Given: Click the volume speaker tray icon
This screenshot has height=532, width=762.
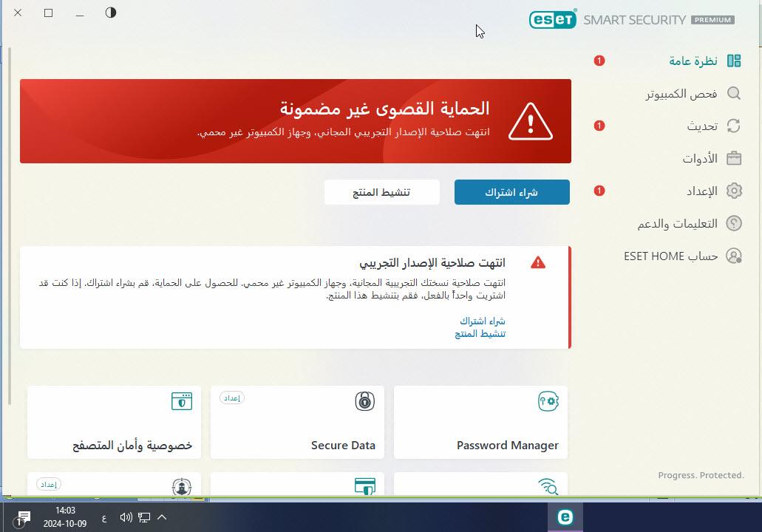Looking at the screenshot, I should (126, 517).
